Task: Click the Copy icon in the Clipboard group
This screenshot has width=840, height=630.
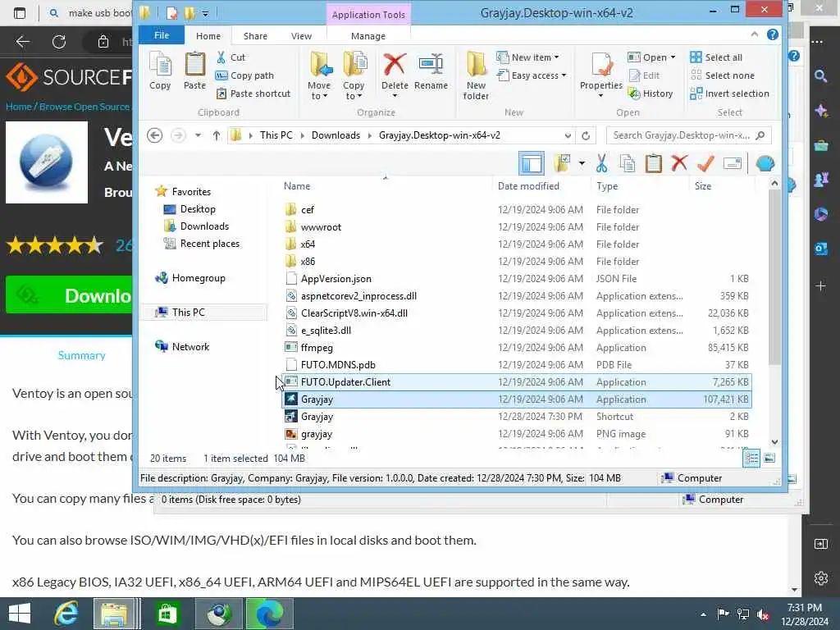Action: coord(160,71)
